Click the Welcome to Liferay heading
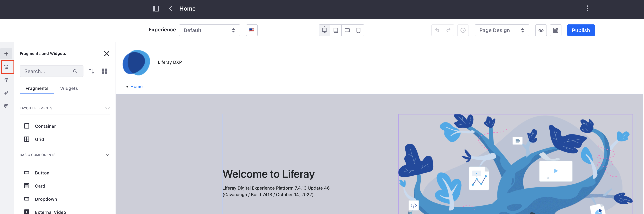 (268, 174)
